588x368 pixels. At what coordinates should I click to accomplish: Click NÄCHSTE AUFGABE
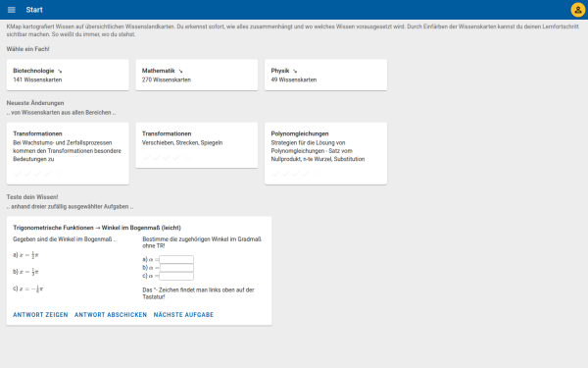click(183, 315)
